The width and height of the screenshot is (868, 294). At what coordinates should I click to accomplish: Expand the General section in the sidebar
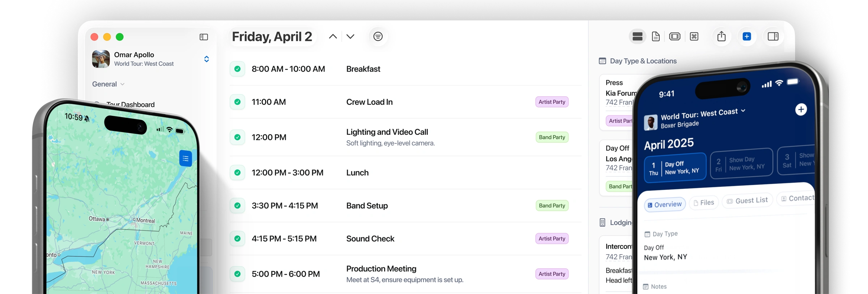pyautogui.click(x=122, y=84)
